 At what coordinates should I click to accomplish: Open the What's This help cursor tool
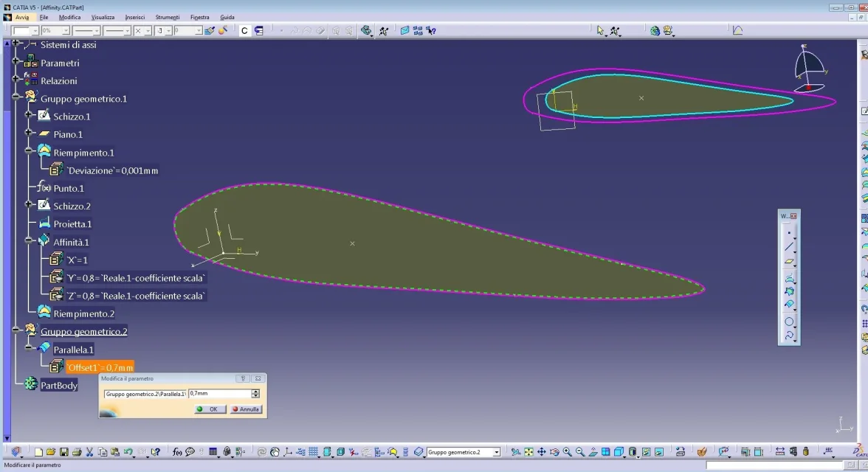coord(156,452)
